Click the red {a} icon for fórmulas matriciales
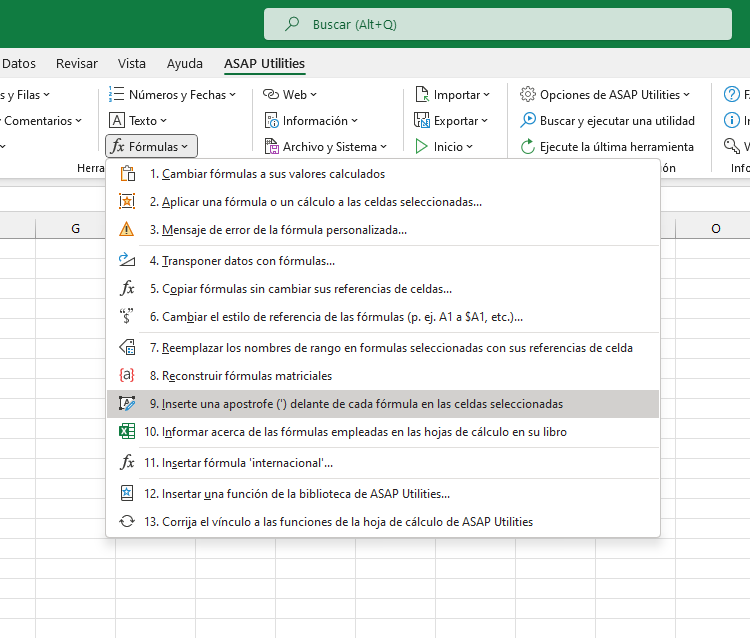 (x=127, y=375)
